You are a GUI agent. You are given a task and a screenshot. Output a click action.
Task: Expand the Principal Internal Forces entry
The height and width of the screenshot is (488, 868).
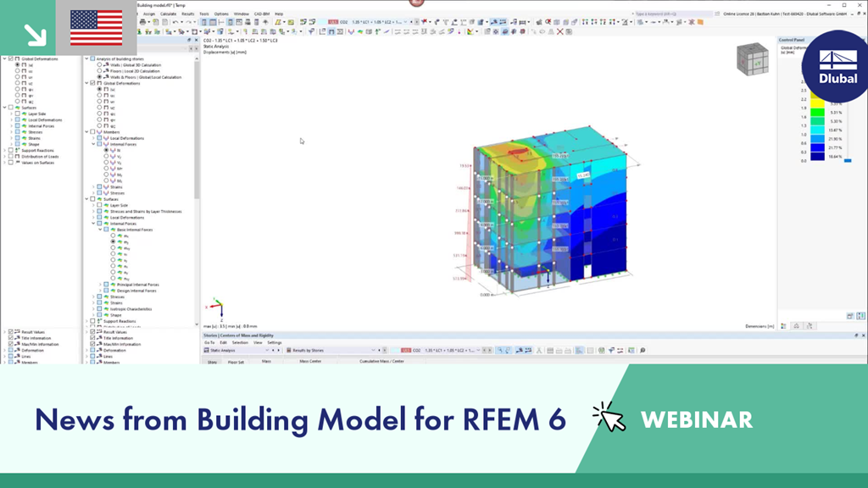pyautogui.click(x=100, y=285)
